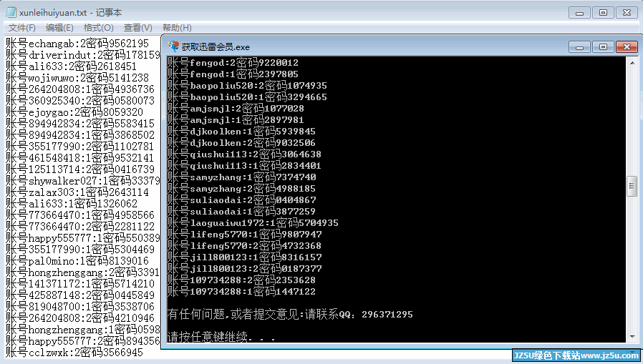Click the driverindut:2 line in Notepad
The height and width of the screenshot is (364, 643).
pos(83,55)
